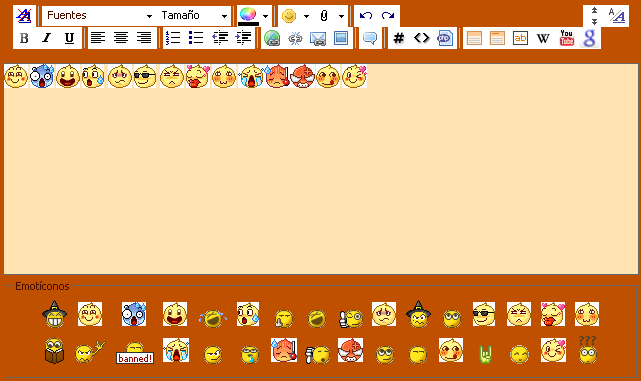641x381 pixels.
Task: Center the text alignment
Action: coord(121,38)
